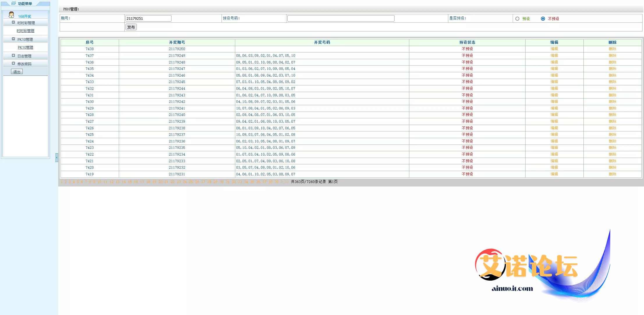
Task: Select the 预设 radio button
Action: 517,19
